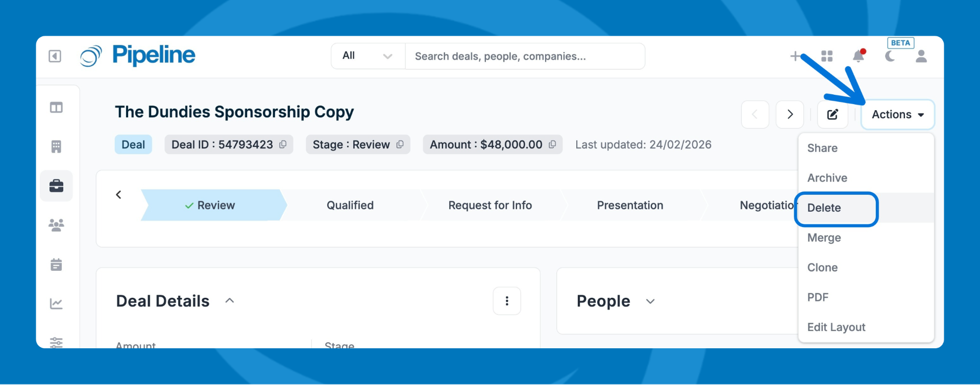Collapse the Deal Details section
980x385 pixels.
(230, 301)
